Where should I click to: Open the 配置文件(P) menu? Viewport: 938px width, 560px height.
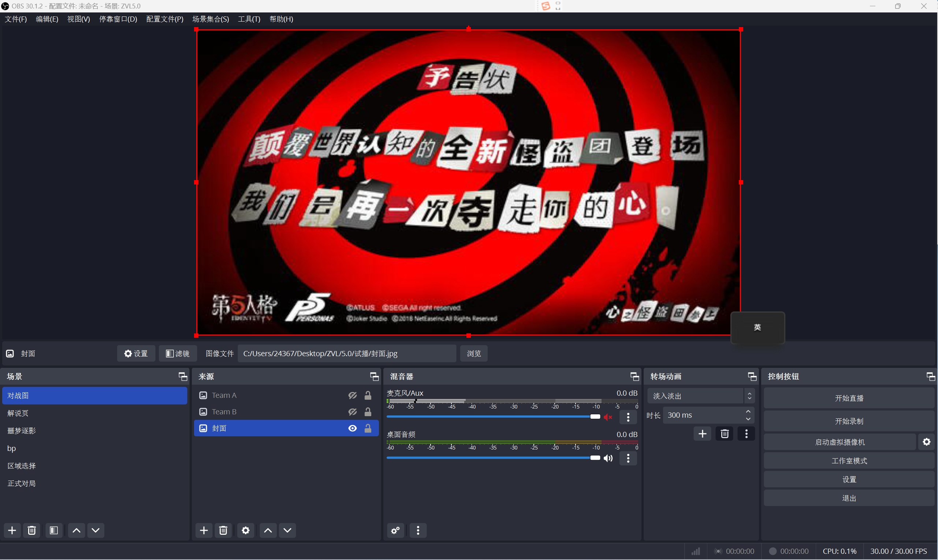coord(165,19)
